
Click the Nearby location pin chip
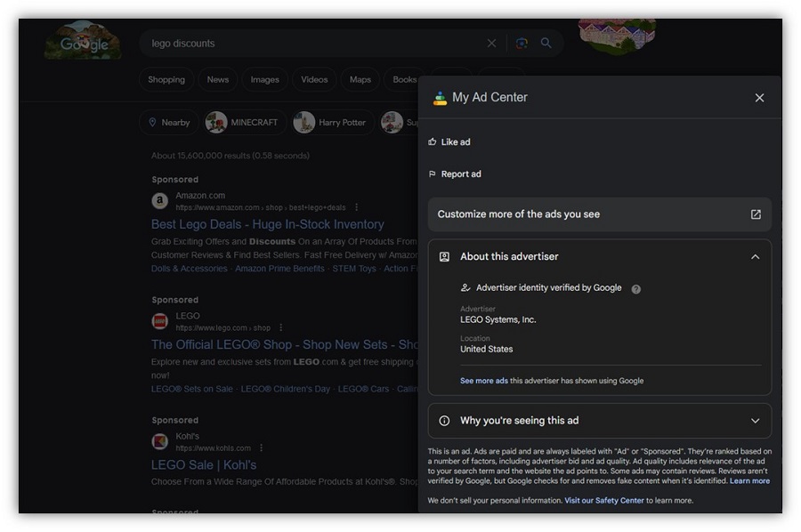(169, 123)
